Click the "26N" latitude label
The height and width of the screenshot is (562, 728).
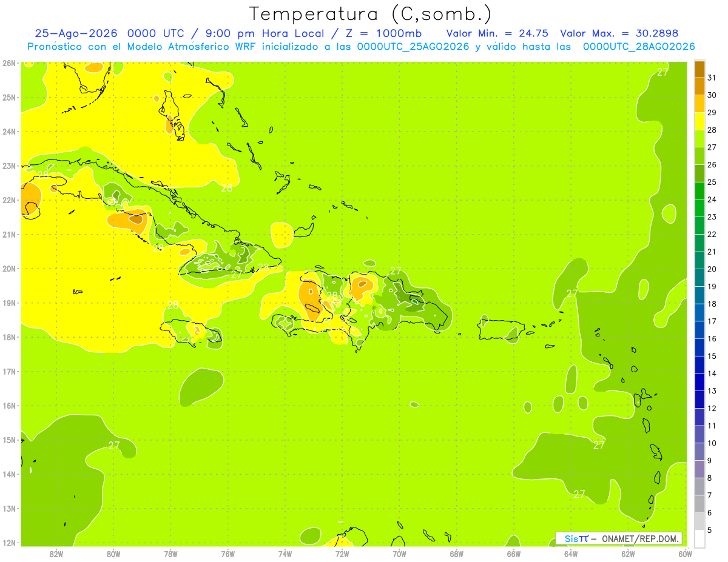pyautogui.click(x=8, y=63)
